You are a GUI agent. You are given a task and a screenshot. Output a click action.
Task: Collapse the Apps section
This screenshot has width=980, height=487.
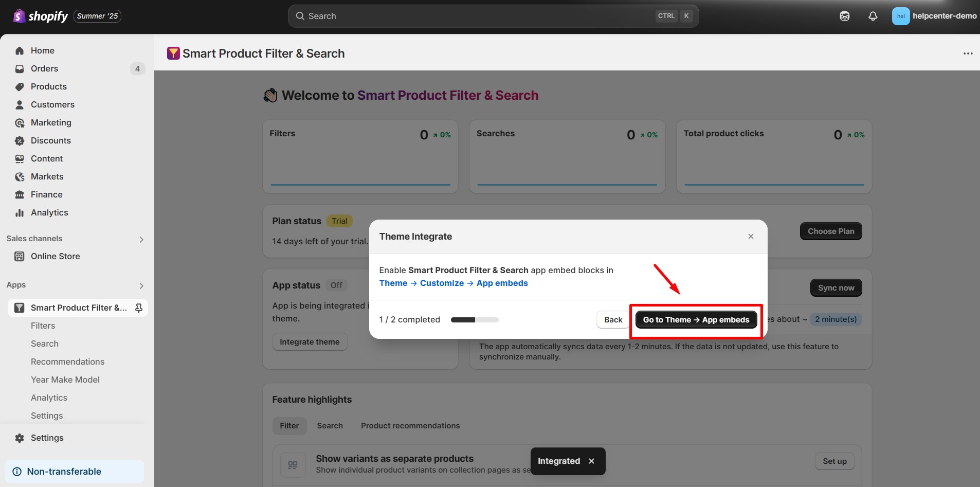pyautogui.click(x=141, y=286)
